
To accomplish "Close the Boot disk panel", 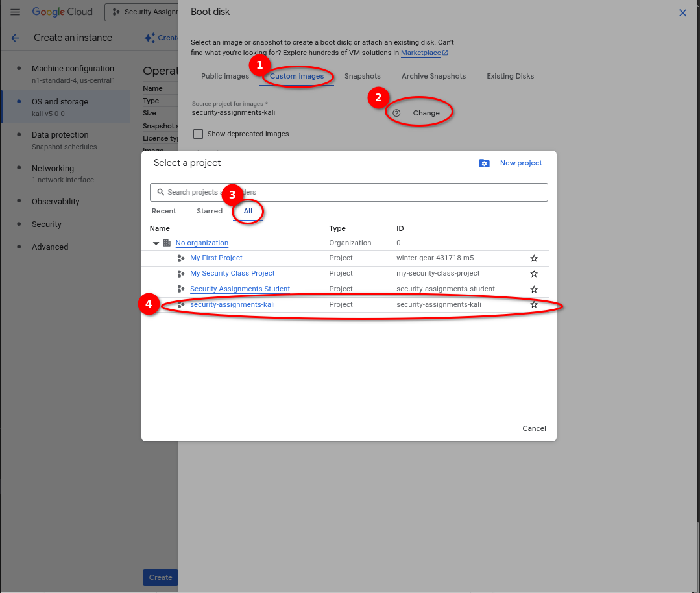I will pyautogui.click(x=682, y=12).
